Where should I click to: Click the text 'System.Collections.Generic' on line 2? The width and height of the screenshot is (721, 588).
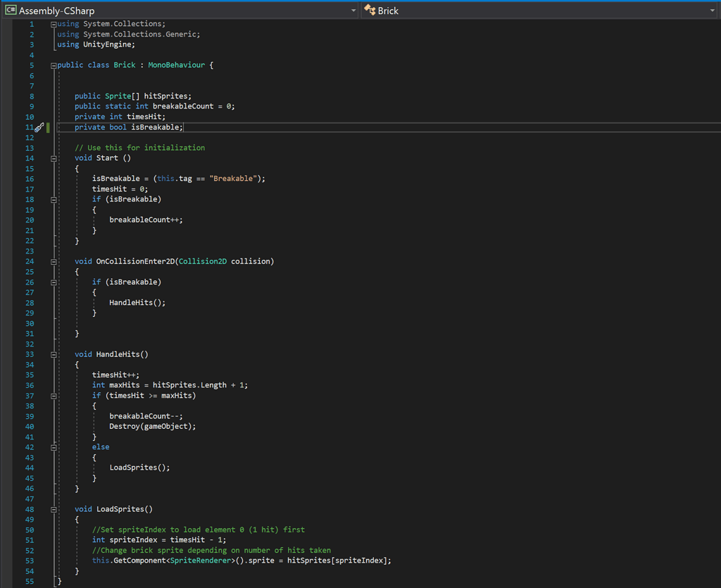click(139, 34)
